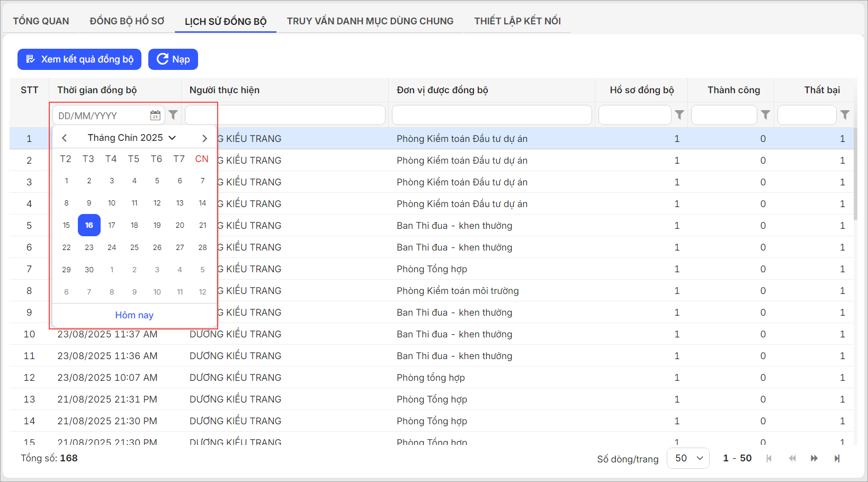Go to next page of results
Image resolution: width=868 pixels, height=482 pixels.
pos(814,459)
